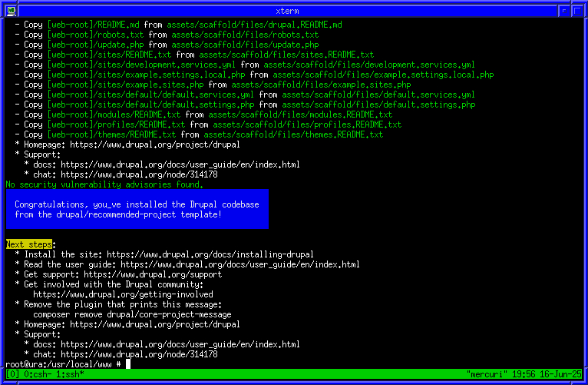Viewport: 588px width, 385px height.
Task: Click the xterm title bar text
Action: (287, 12)
